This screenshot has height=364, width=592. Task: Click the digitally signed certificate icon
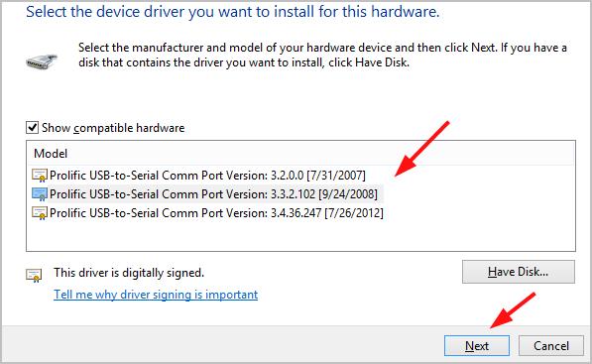[34, 276]
